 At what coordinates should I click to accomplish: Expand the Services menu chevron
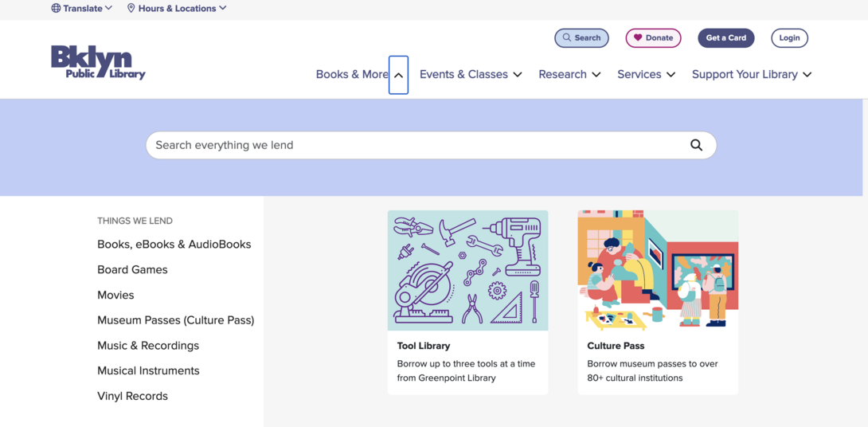coord(671,75)
